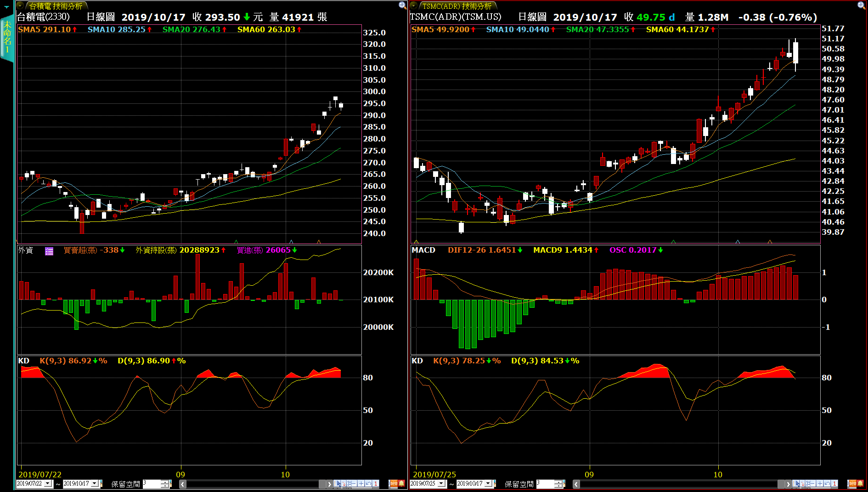Expand the teal arrow above 未命名1 sidebar
868x492 pixels.
click(x=6, y=6)
